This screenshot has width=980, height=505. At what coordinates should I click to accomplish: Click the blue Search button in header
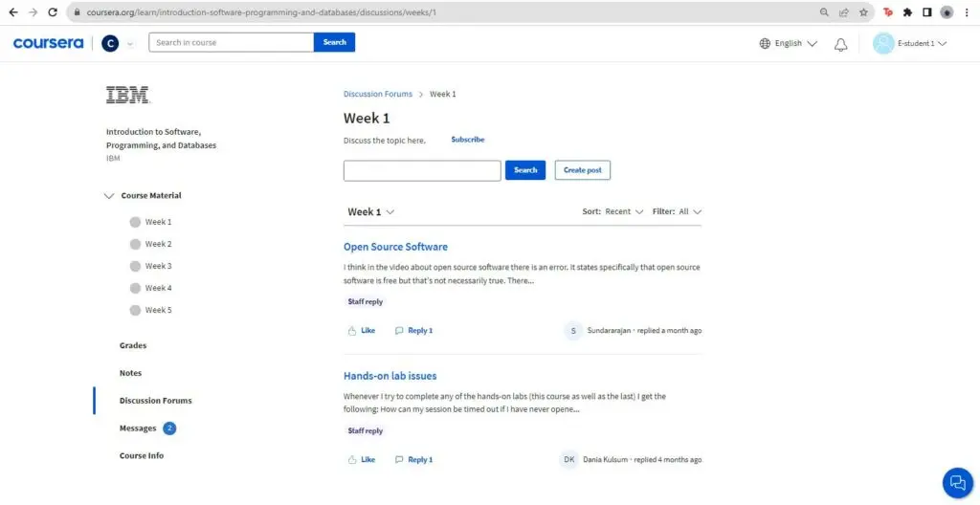334,42
